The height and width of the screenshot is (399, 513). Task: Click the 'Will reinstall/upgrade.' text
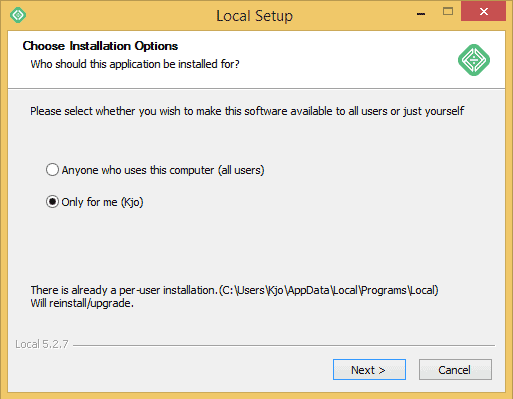(x=82, y=303)
